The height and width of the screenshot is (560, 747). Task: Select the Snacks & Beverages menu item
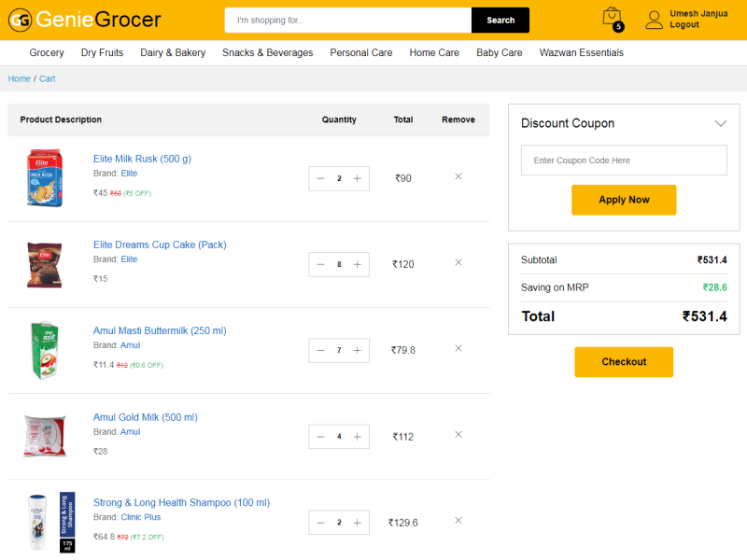coord(268,53)
